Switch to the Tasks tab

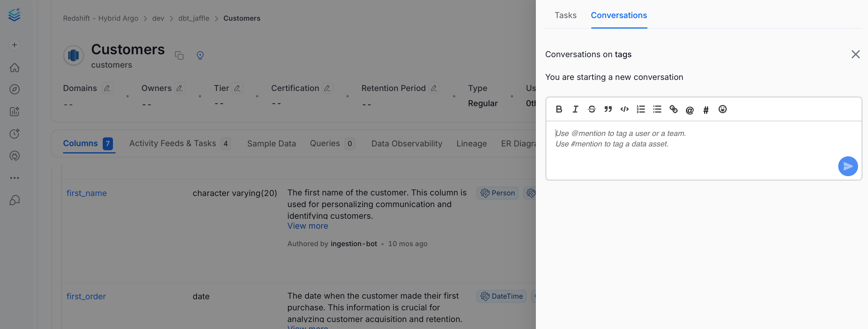[565, 15]
